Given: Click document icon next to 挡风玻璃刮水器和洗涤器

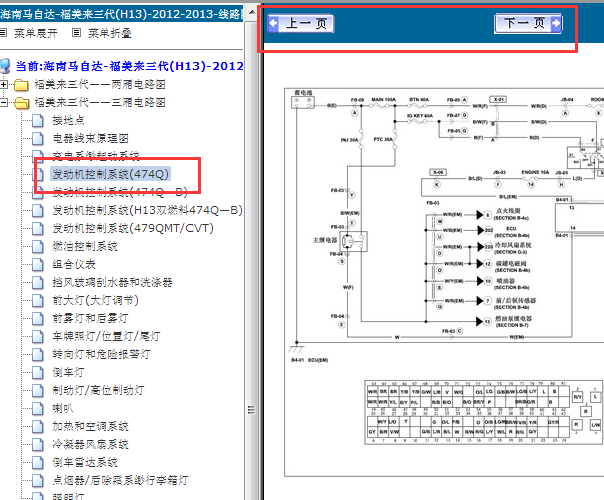Looking at the screenshot, I should point(38,282).
